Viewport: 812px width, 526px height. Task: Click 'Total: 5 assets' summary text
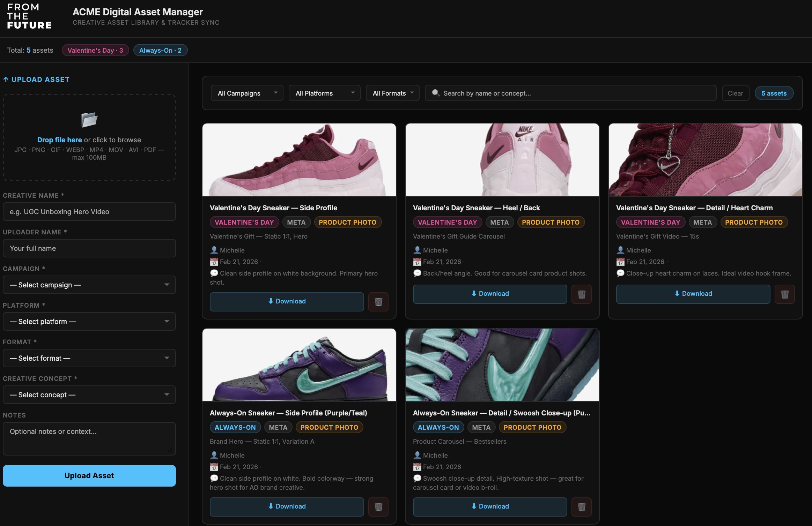pos(30,50)
